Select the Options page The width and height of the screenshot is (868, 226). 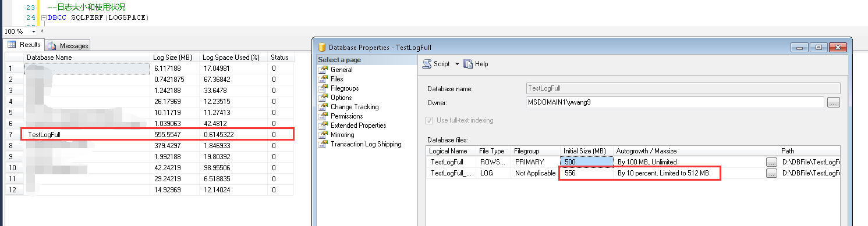pyautogui.click(x=341, y=98)
